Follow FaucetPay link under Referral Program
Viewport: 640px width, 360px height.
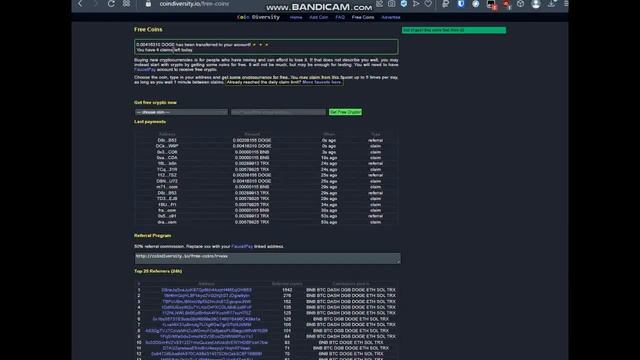point(242,247)
